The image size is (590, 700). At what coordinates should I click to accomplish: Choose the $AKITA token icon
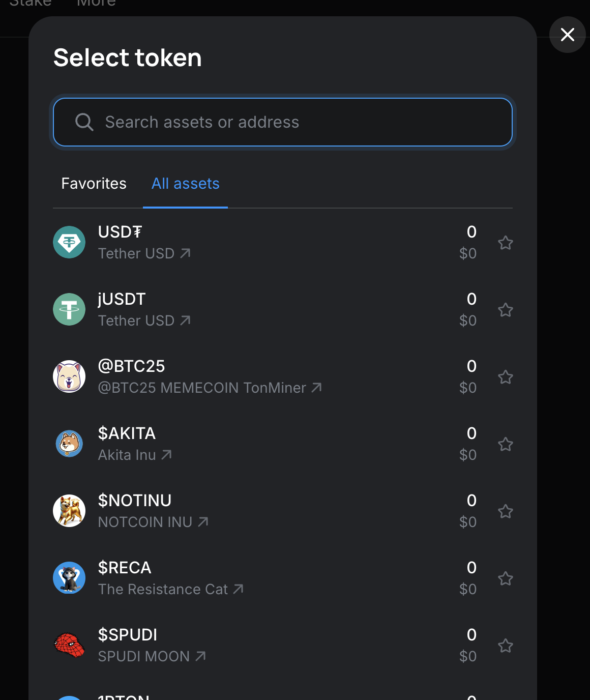pyautogui.click(x=69, y=444)
